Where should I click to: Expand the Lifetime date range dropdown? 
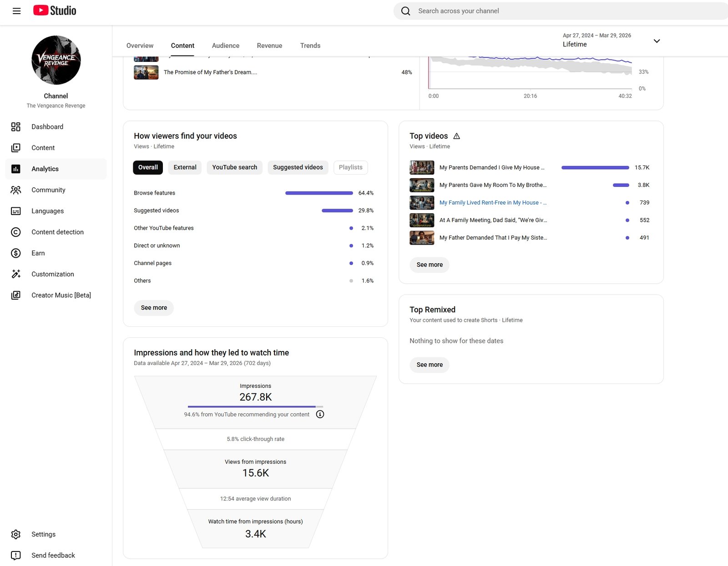click(x=656, y=41)
